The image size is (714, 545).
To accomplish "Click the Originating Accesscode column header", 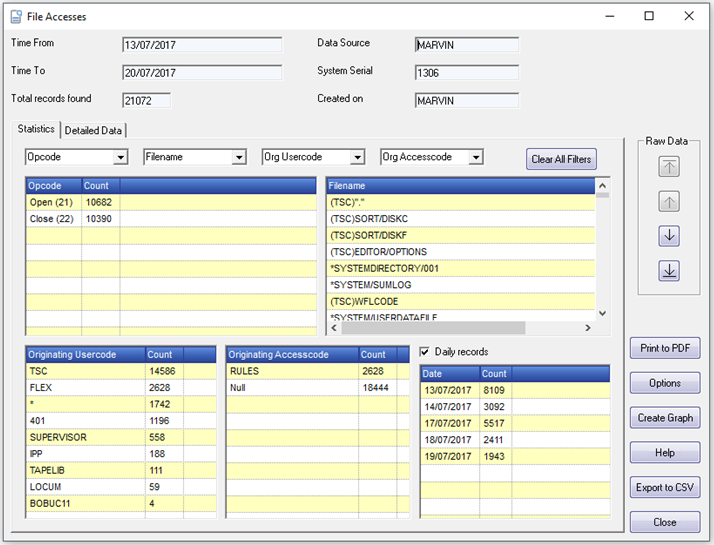I will [x=292, y=355].
